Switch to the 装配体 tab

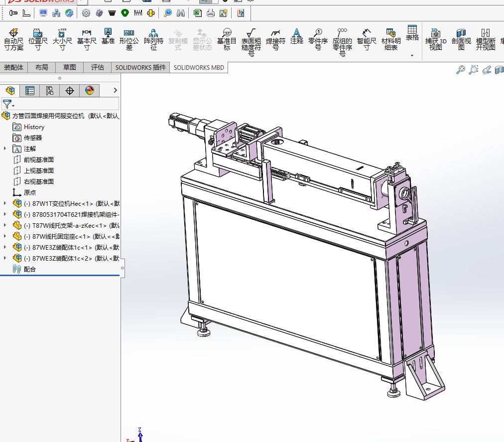(x=14, y=67)
